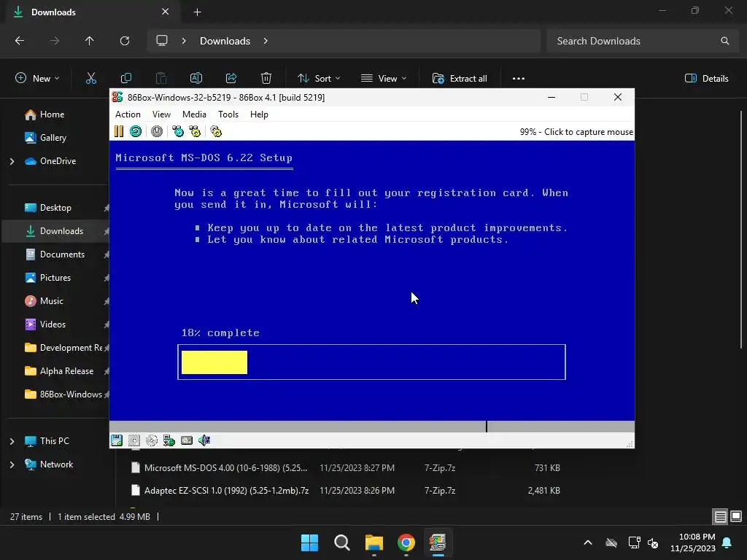Click the sound speaker icon in 86Box status bar

(204, 440)
